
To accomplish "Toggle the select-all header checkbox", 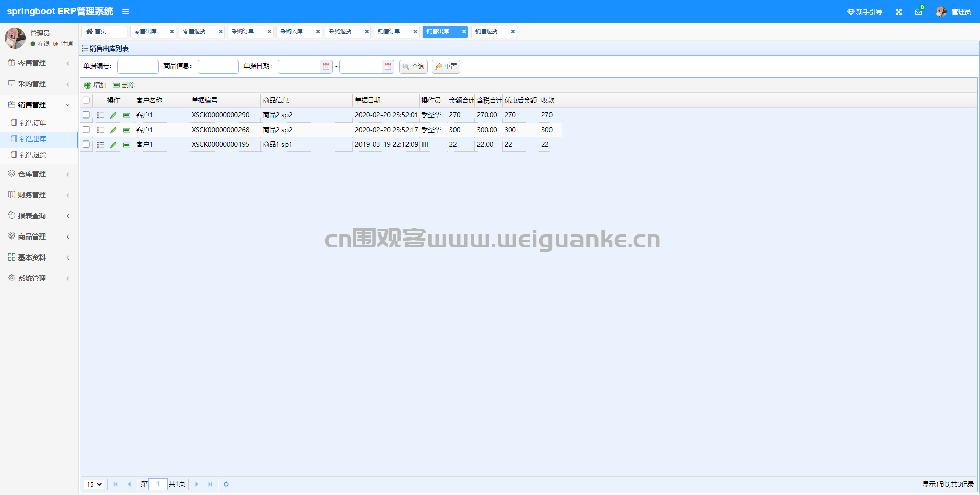I will [86, 100].
